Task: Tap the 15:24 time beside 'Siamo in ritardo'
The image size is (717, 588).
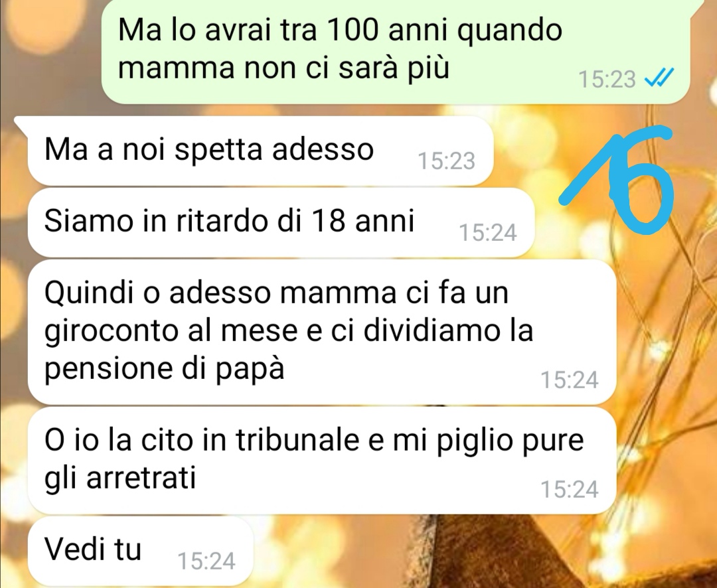Action: coord(488,232)
